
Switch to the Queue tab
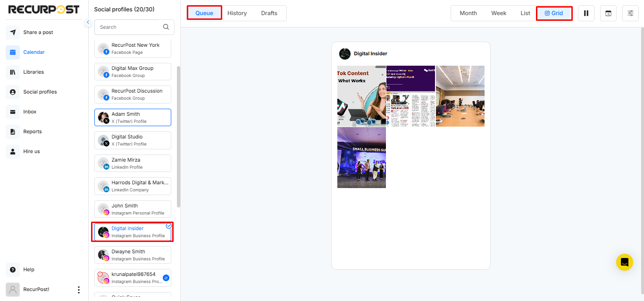coord(204,13)
